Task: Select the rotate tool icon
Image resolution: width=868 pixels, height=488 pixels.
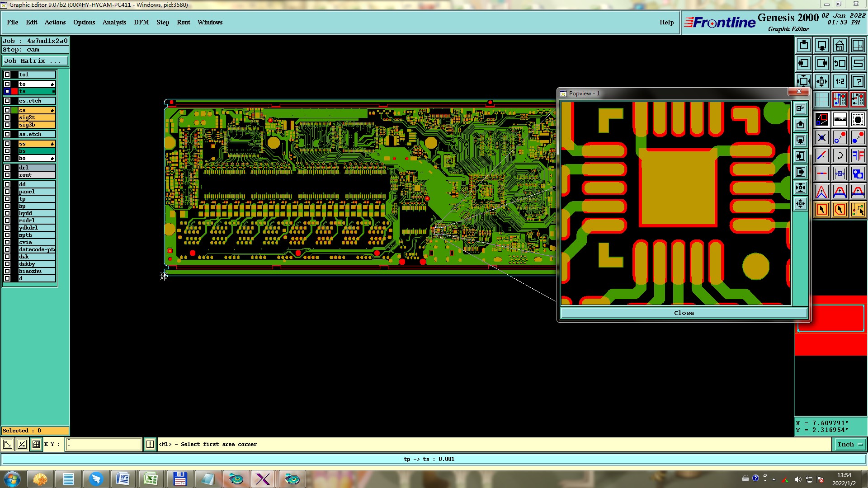Action: pyautogui.click(x=840, y=156)
